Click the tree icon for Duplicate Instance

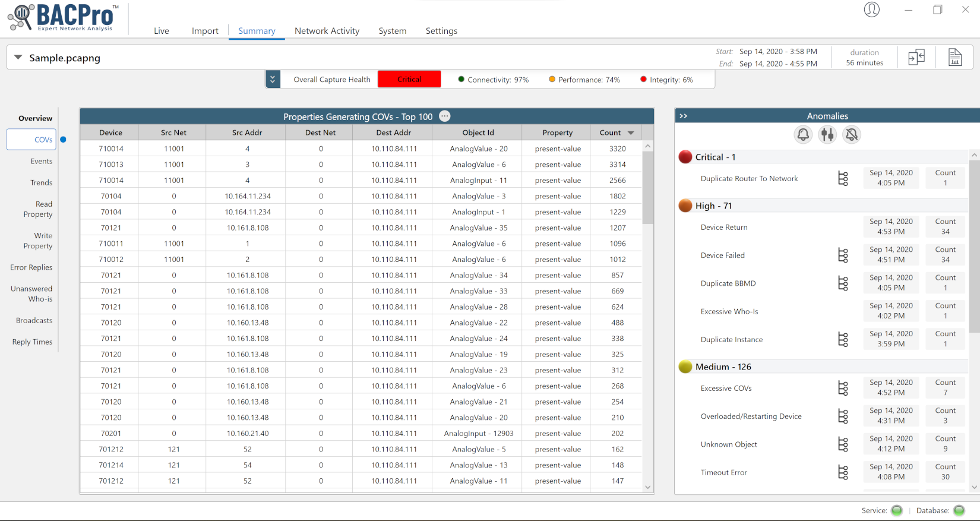tap(843, 339)
